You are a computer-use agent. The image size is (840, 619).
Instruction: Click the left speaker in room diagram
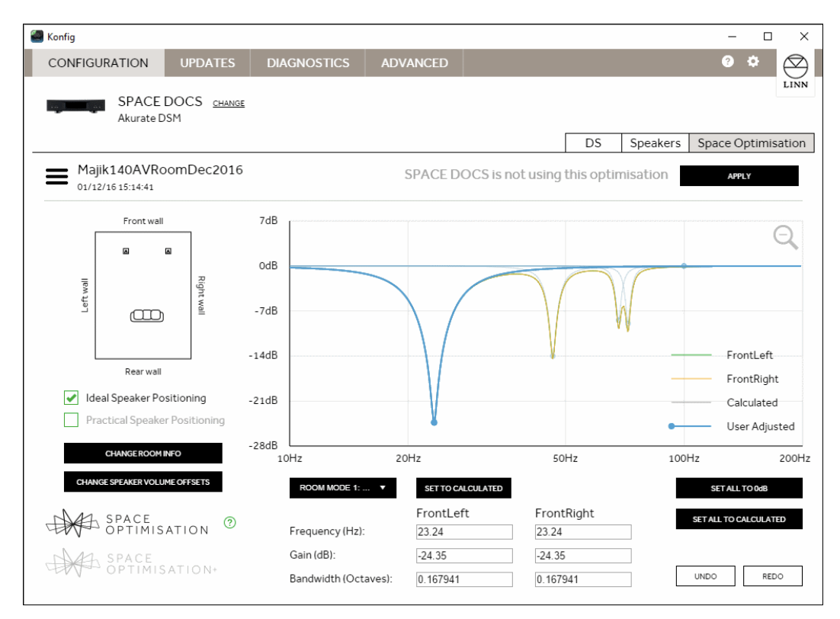pos(126,251)
